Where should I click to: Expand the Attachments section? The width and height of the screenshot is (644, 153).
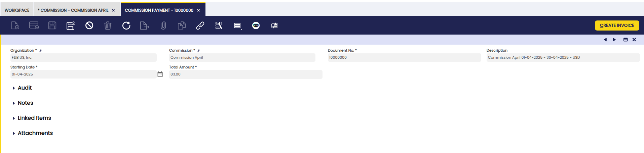[x=35, y=133]
